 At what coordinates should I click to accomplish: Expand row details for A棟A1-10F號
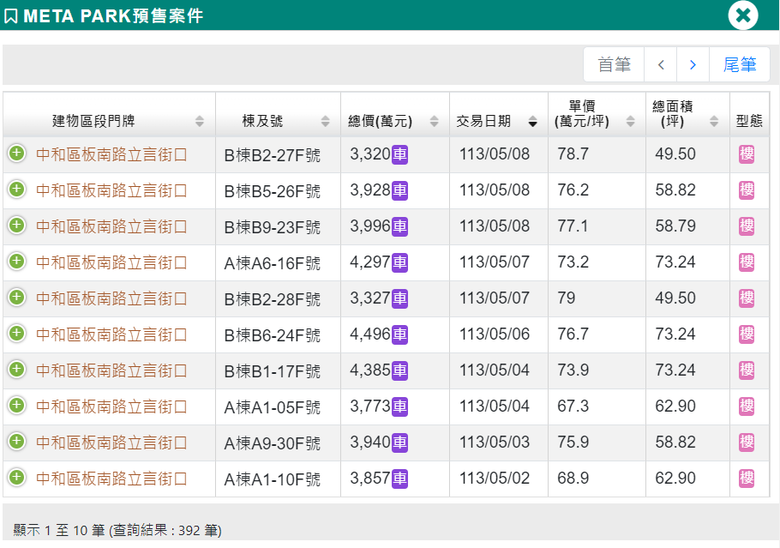[17, 478]
